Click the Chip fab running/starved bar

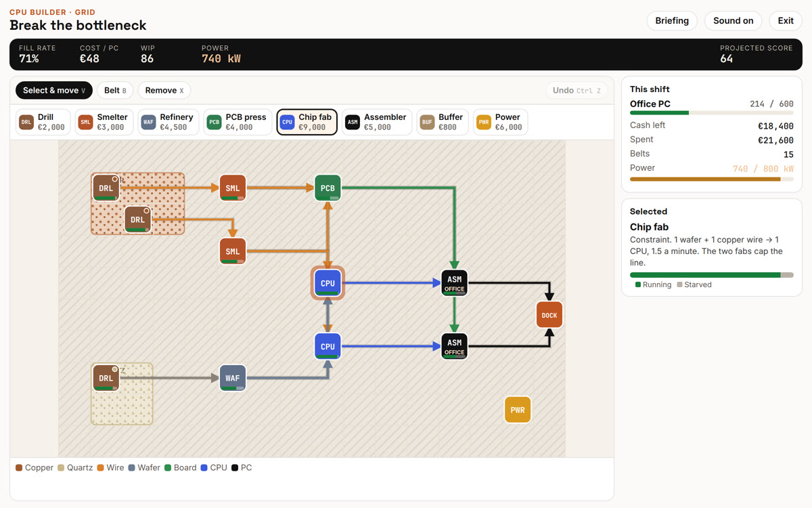pos(712,275)
